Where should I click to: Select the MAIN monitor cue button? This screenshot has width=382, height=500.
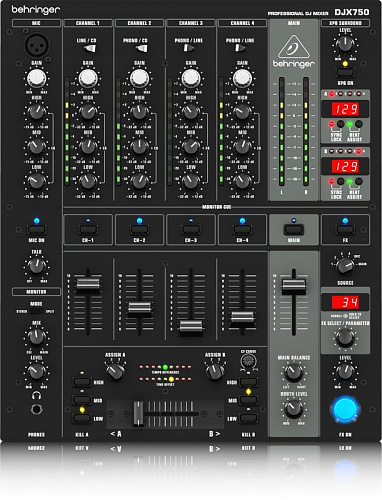pos(294,230)
